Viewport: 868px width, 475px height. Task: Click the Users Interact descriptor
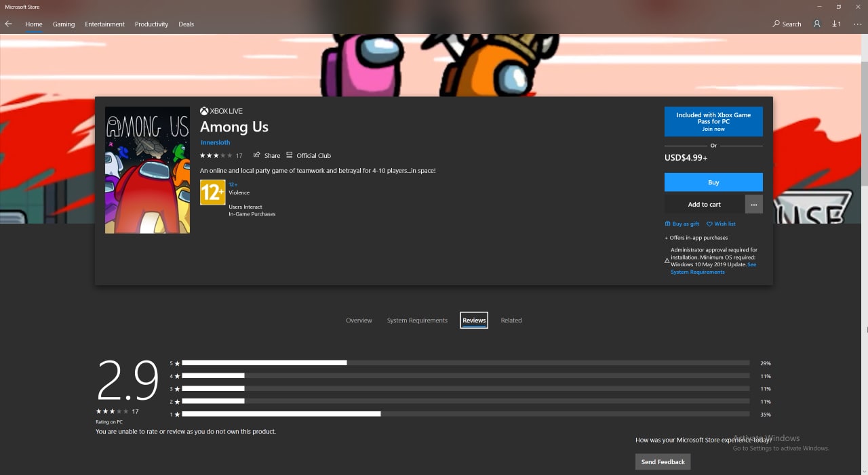(x=245, y=207)
